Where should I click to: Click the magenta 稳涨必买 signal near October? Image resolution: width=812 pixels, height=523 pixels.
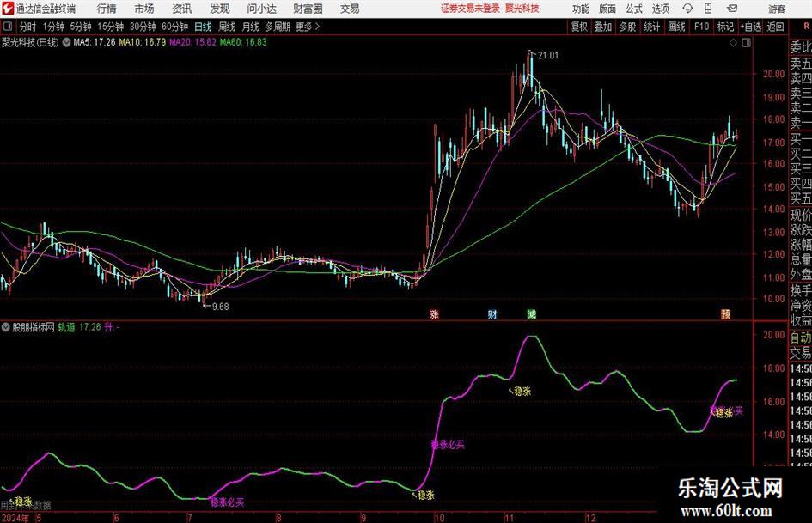coord(448,444)
